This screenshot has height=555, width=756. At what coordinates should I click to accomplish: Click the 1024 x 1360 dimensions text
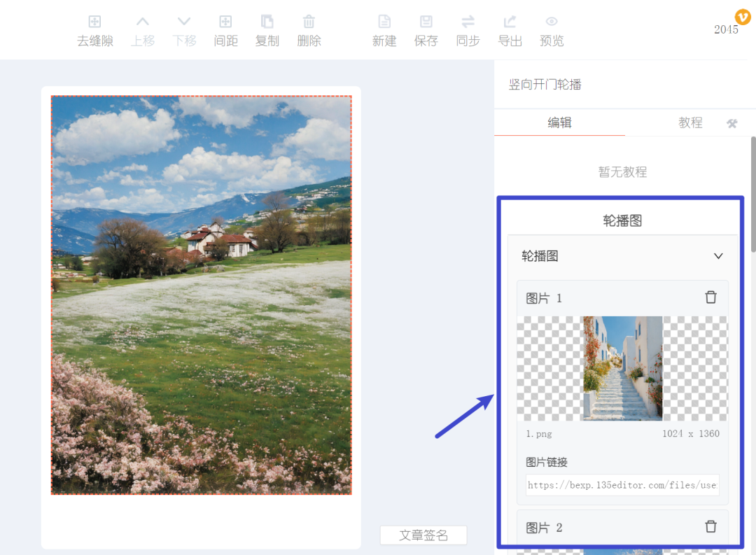[690, 433]
